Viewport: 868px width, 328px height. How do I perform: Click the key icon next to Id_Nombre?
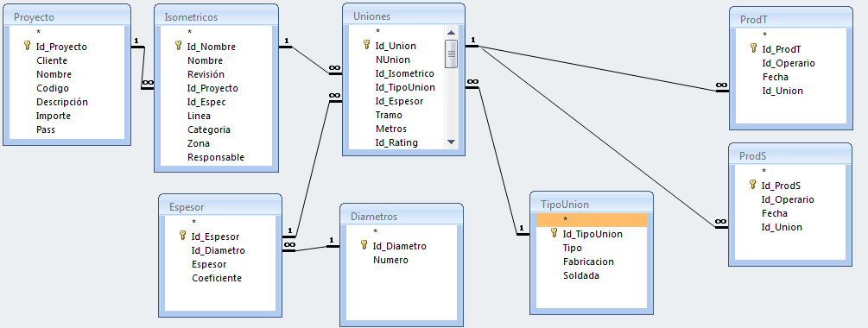(x=178, y=46)
